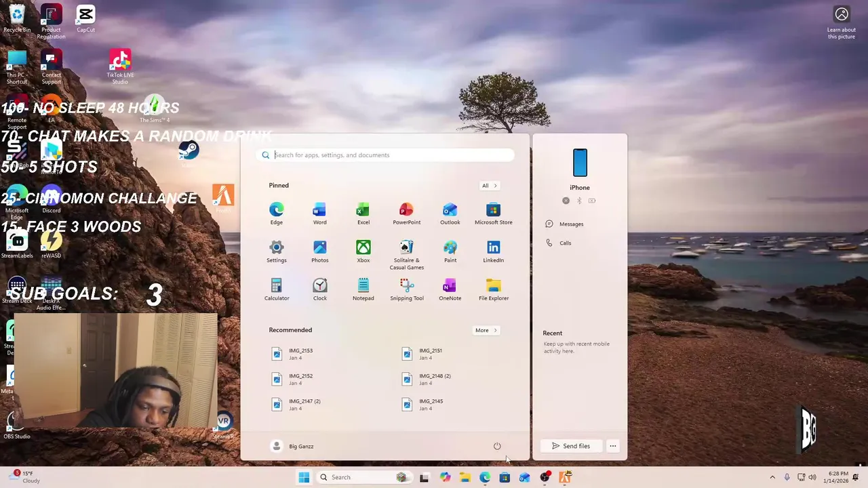Launch the pinned Photos app

click(319, 251)
